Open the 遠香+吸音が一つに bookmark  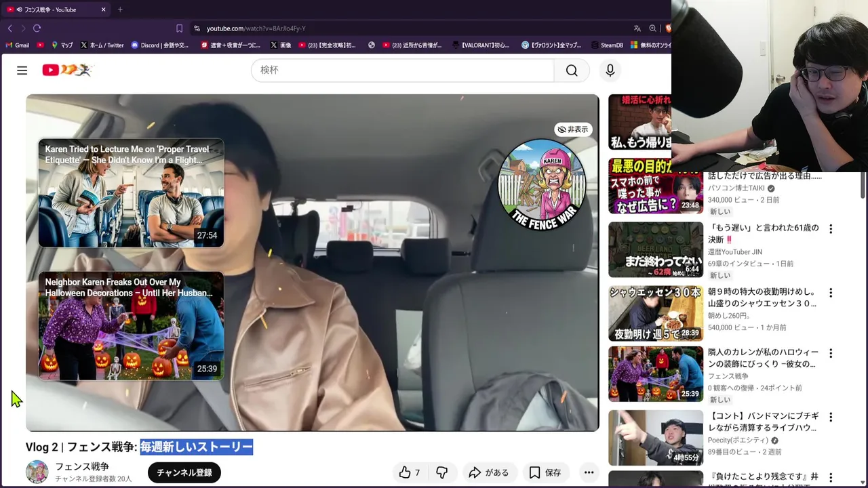coord(229,45)
